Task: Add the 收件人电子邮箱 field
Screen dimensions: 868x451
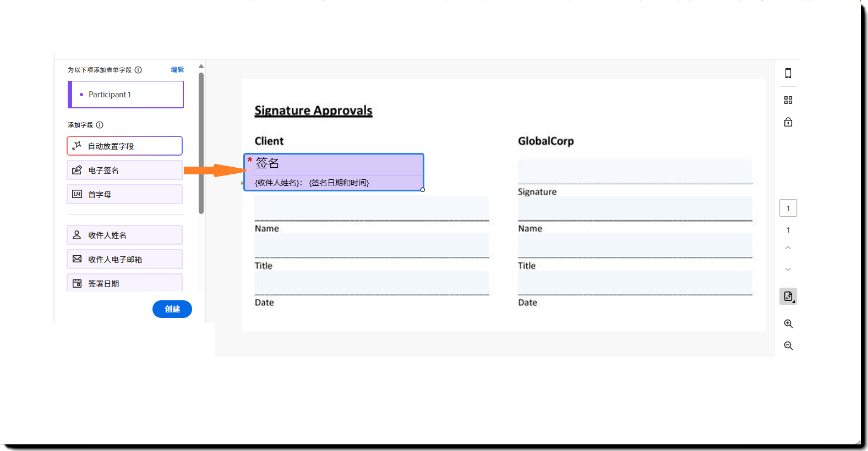Action: click(x=124, y=260)
